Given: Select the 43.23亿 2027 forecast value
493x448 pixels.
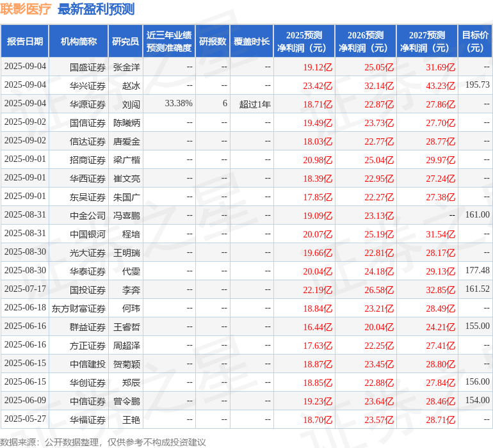Looking at the screenshot, I should [440, 85].
